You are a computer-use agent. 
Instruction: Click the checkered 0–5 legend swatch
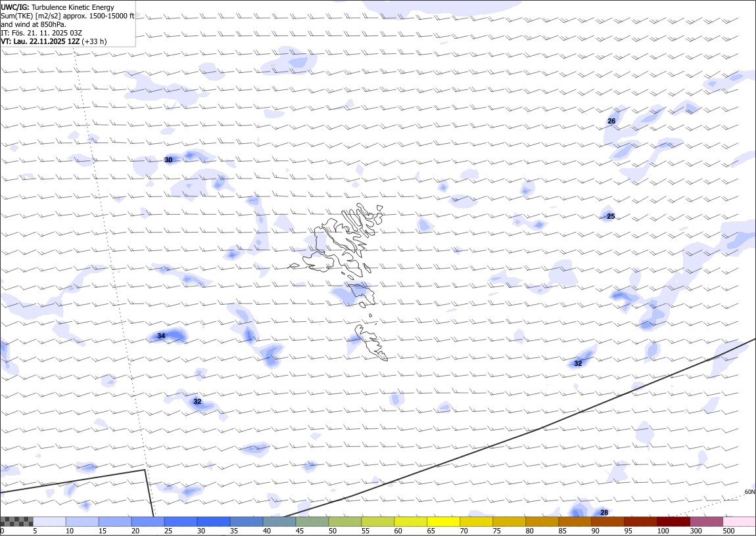coord(17,522)
